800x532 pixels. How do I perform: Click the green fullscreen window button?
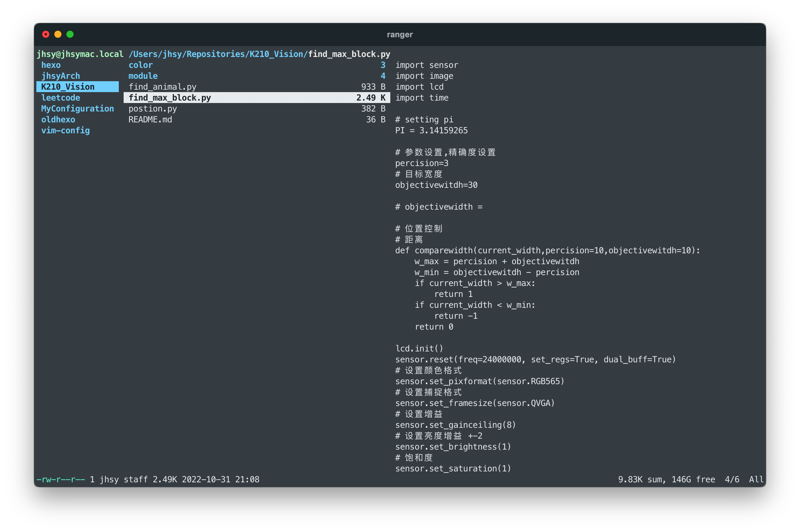pyautogui.click(x=70, y=34)
